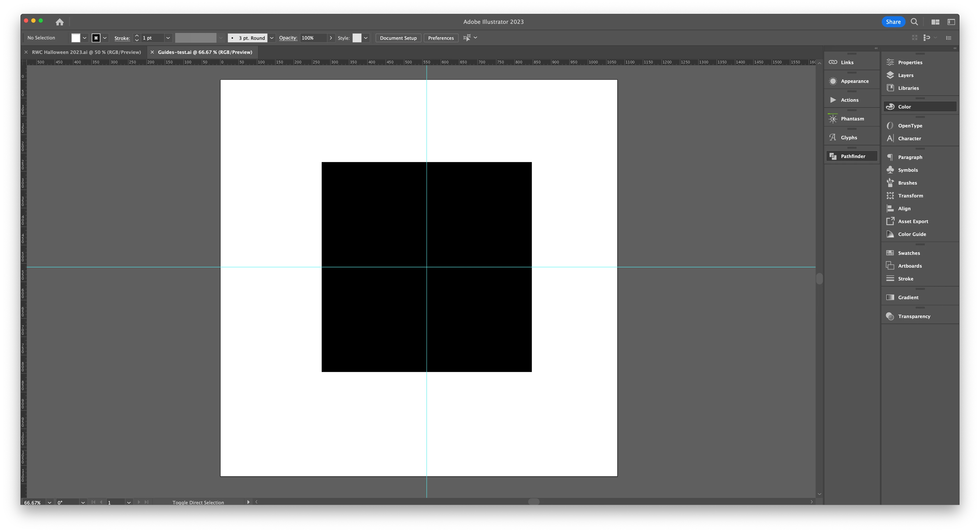This screenshot has height=532, width=980.
Task: Expand the left panel dock's double arrows
Action: point(876,48)
